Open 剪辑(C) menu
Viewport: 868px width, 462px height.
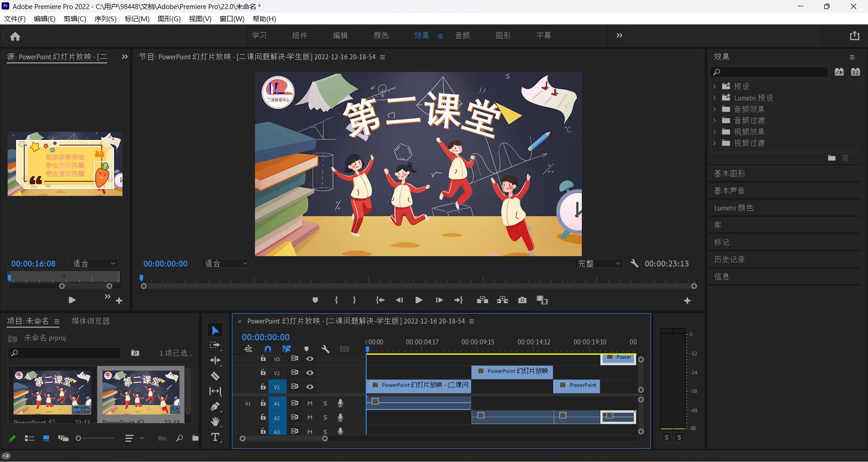[75, 19]
